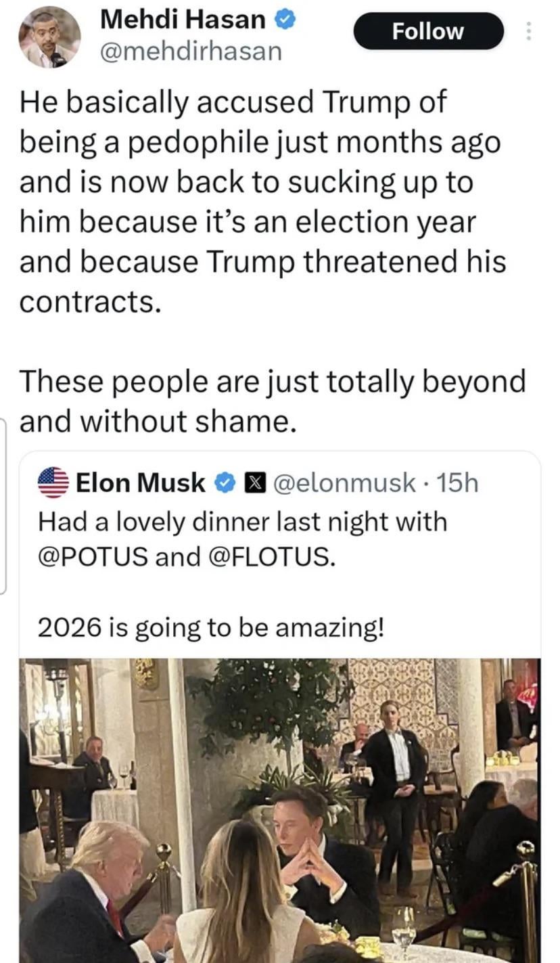Click the verified badge beside Mehdi Hasan
560x963 pixels.
(284, 20)
